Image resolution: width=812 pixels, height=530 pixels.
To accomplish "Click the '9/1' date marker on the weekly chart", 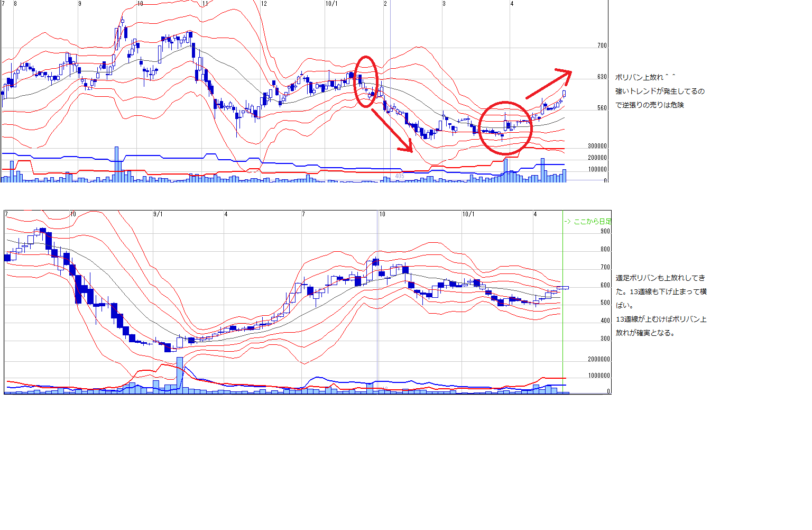I will point(158,214).
